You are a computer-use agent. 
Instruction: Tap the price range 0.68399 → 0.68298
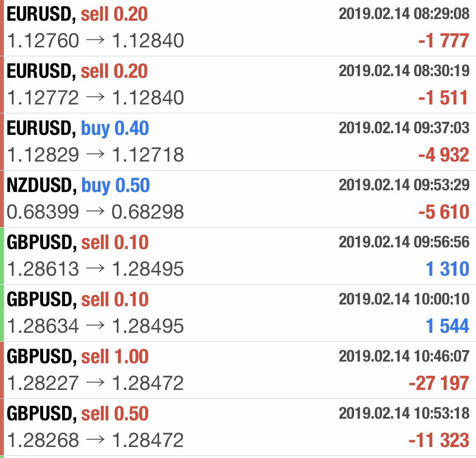96,212
